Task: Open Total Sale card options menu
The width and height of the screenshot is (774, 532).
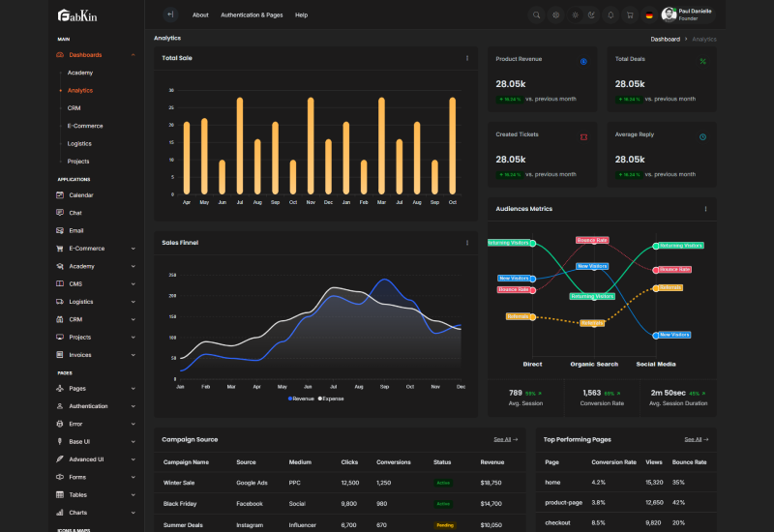Action: [467, 58]
